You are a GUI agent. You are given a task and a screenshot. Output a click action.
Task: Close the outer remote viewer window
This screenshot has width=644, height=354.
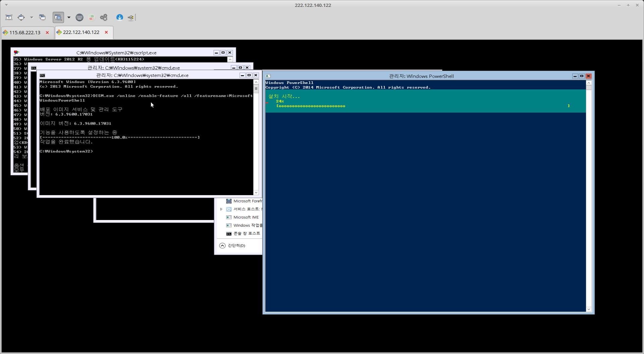637,5
